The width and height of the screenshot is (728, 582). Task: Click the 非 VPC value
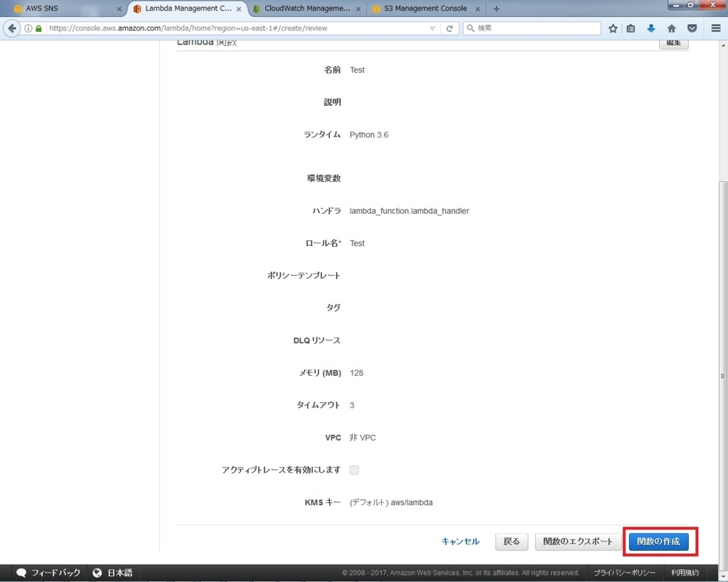click(363, 438)
